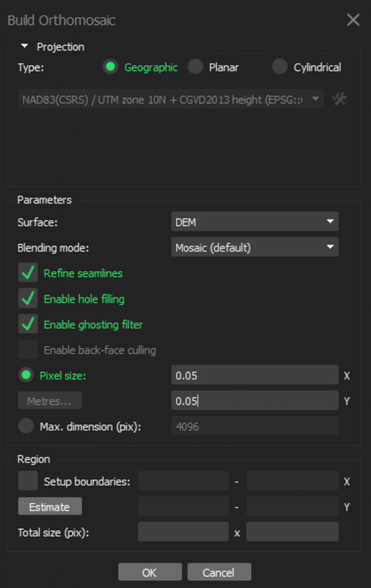The image size is (371, 588).
Task: Select Cylindrical projection type
Action: tap(280, 67)
